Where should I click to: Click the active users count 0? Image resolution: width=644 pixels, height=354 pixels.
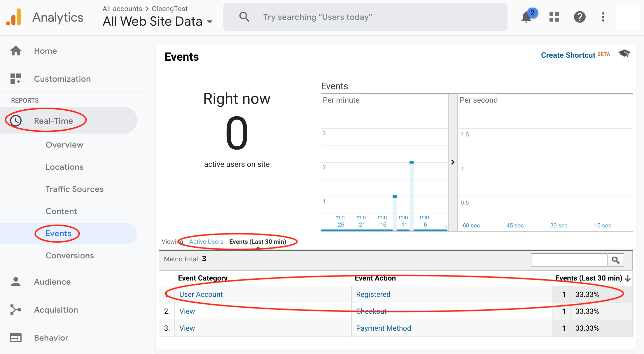coord(237,133)
